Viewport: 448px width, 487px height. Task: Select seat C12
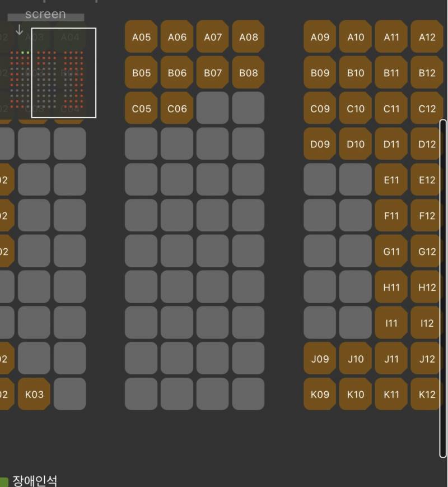tap(427, 108)
